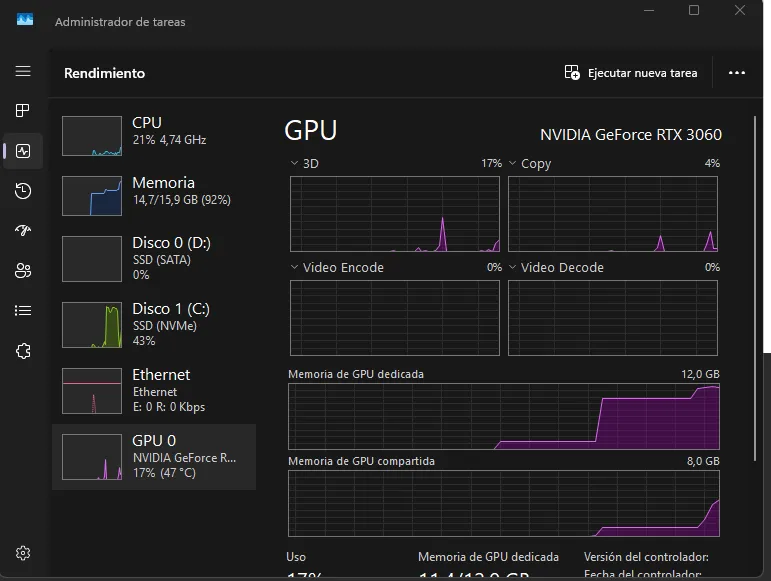
Task: Click the CPU mini graph thumbnail
Action: tap(92, 136)
